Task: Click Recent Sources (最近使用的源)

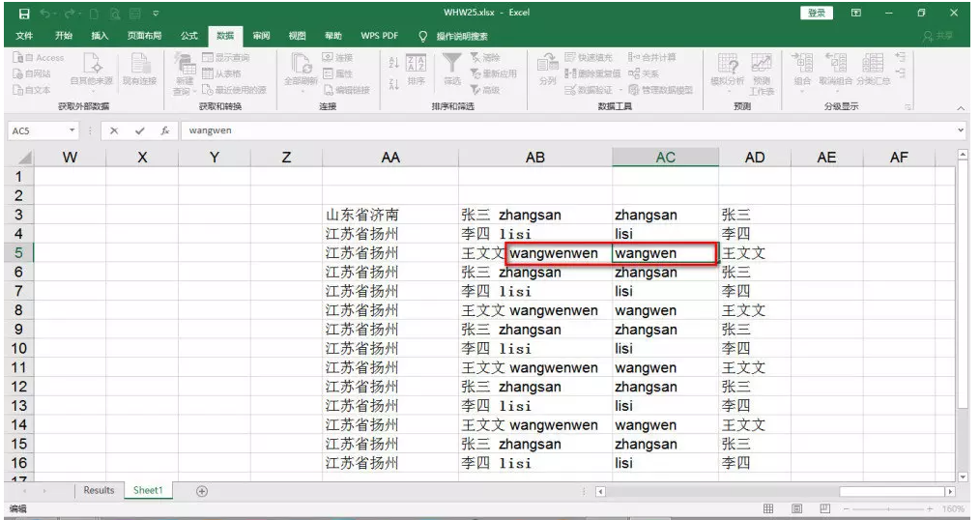Action: pyautogui.click(x=235, y=90)
